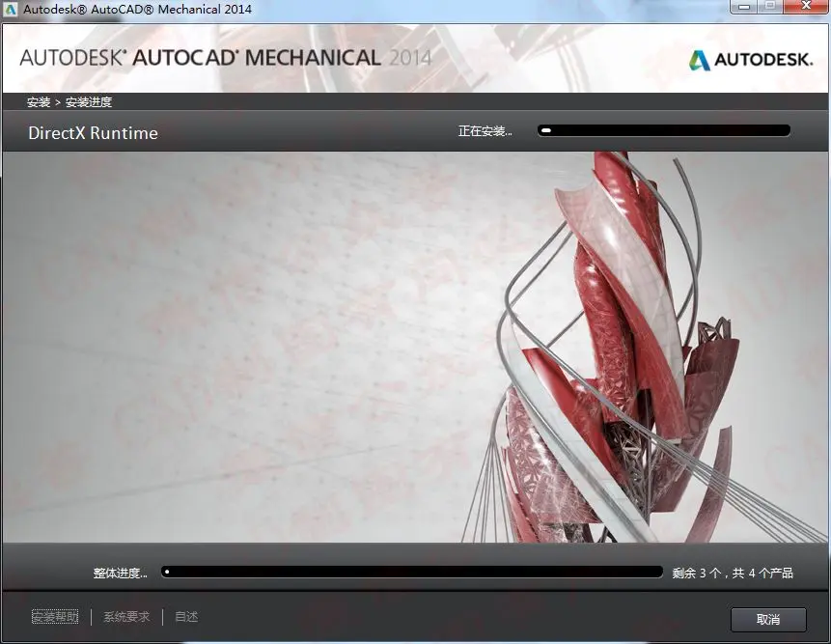The image size is (831, 644).
Task: Click the 'AUTODESK AUTOCAD MECHANICAL 2014' header title
Action: pyautogui.click(x=226, y=58)
